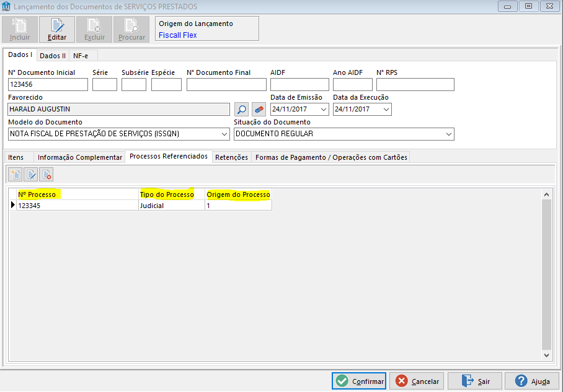The image size is (563, 392).
Task: Click grid scrollbar up arrow
Action: click(x=546, y=194)
